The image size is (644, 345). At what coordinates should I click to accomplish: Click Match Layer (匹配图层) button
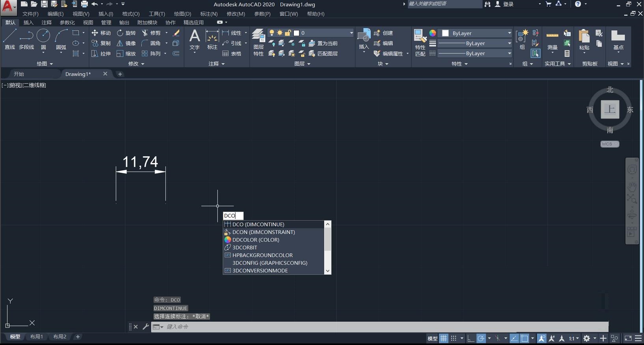pos(323,54)
